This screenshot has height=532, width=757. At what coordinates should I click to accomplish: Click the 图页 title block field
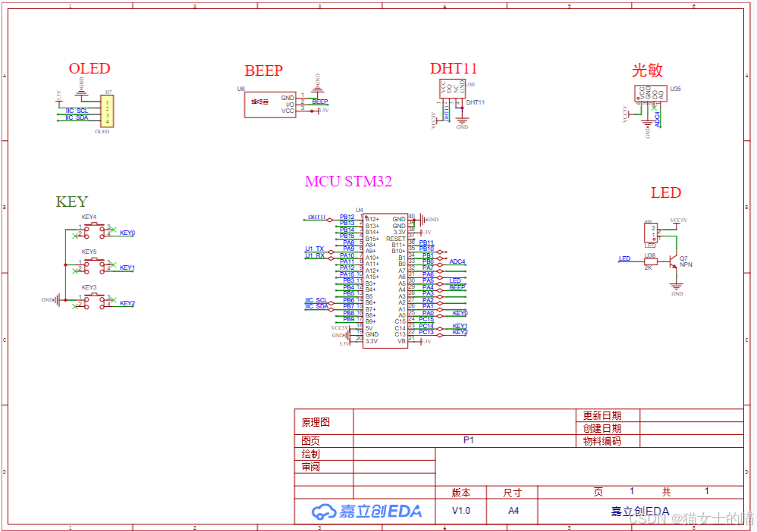click(310, 441)
